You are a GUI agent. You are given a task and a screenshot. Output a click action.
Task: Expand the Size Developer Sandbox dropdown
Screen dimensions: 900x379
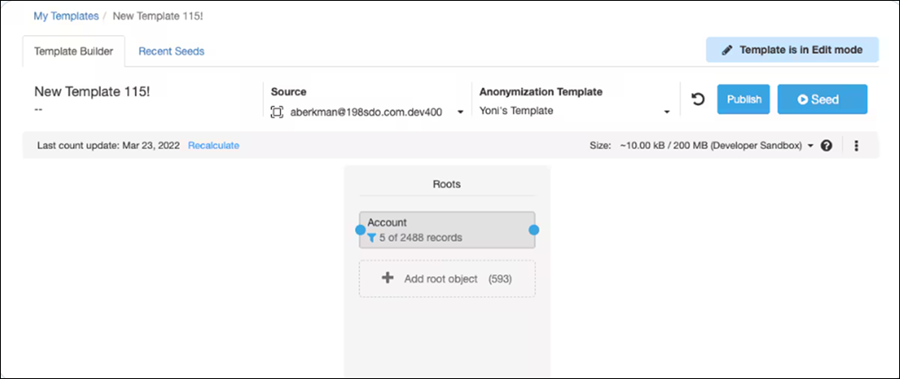pos(810,146)
